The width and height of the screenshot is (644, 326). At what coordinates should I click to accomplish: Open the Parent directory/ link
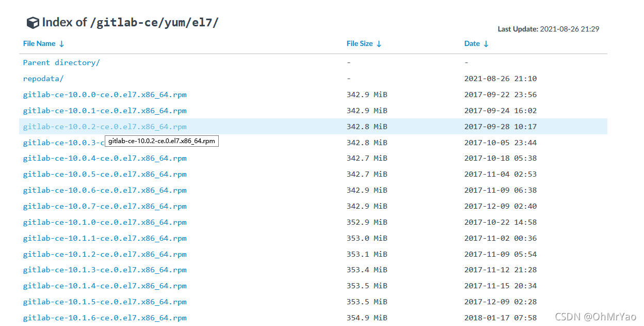(61, 63)
